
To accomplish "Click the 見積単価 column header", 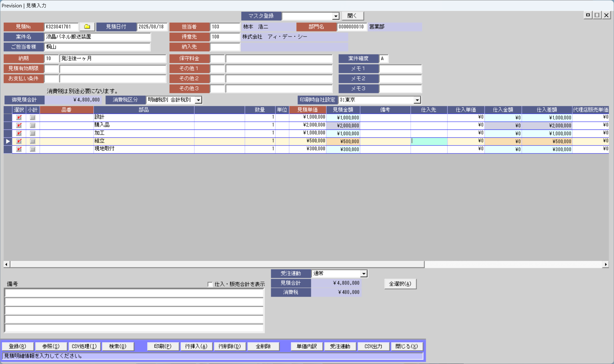I will click(307, 110).
